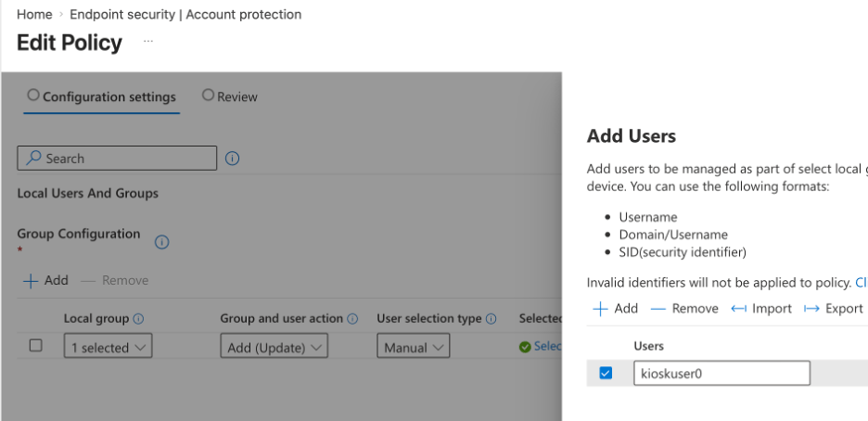Click Export in the Add Users panel
This screenshot has height=421, width=868.
833,309
